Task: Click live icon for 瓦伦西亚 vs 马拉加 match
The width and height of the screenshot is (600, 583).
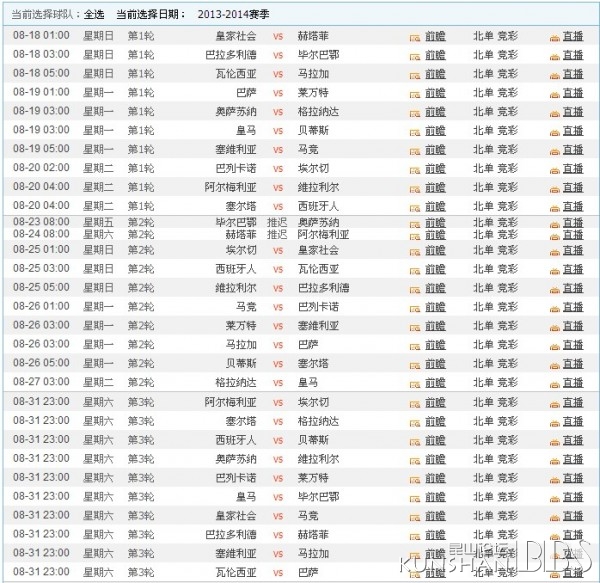Action: (x=554, y=74)
